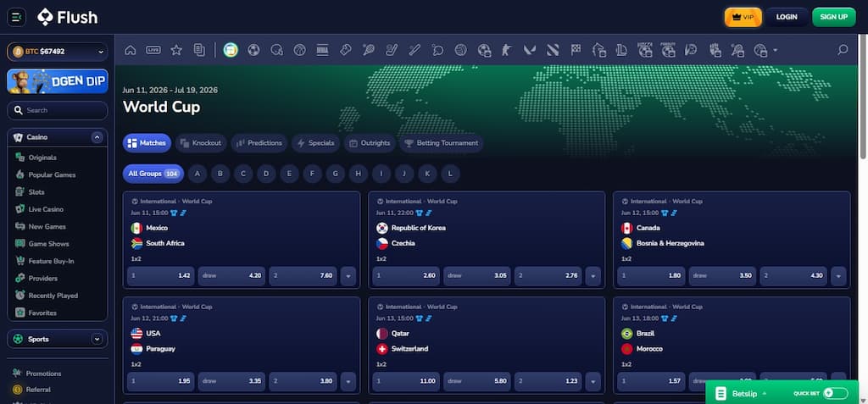868x404 pixels.
Task: Filter matches by Group A
Action: pos(197,174)
